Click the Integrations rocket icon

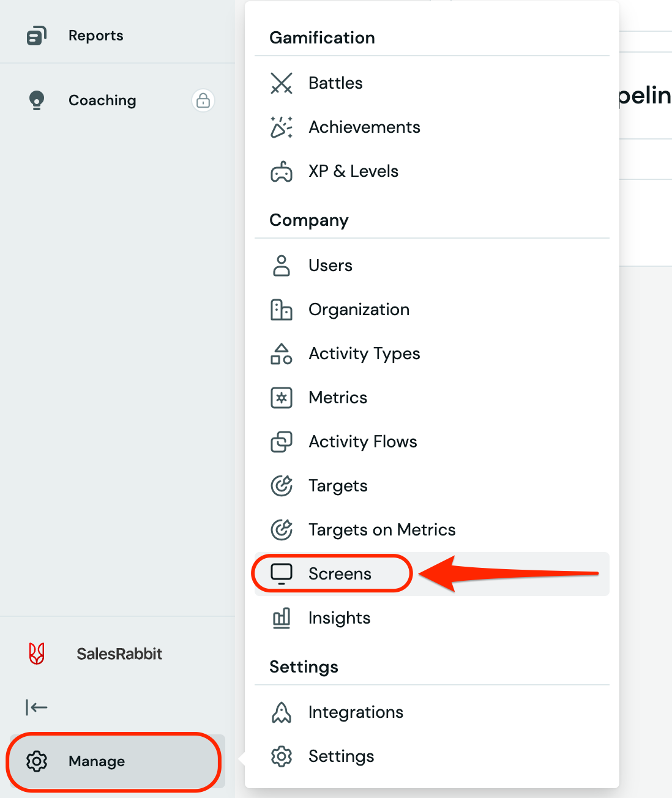point(282,712)
